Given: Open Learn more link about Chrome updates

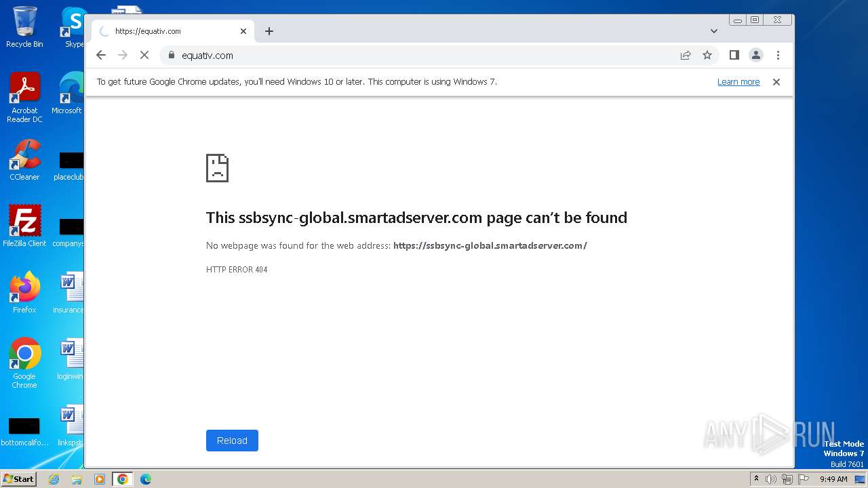Looking at the screenshot, I should click(738, 82).
